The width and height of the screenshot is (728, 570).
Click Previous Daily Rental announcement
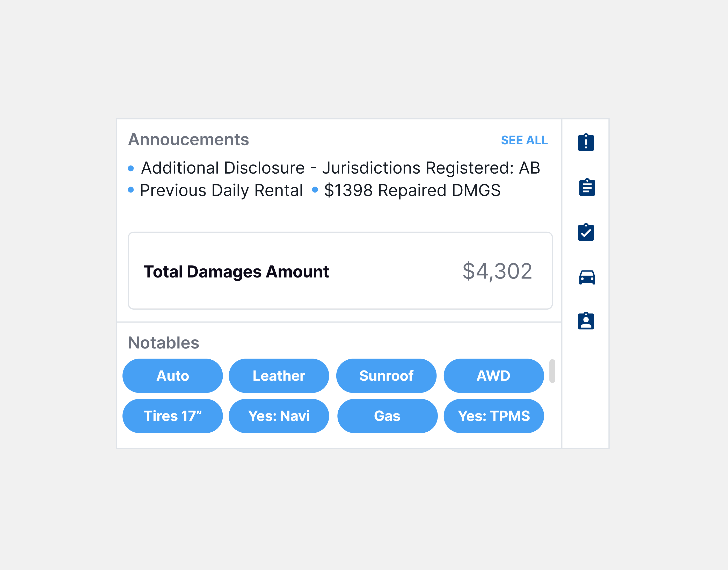tap(221, 190)
